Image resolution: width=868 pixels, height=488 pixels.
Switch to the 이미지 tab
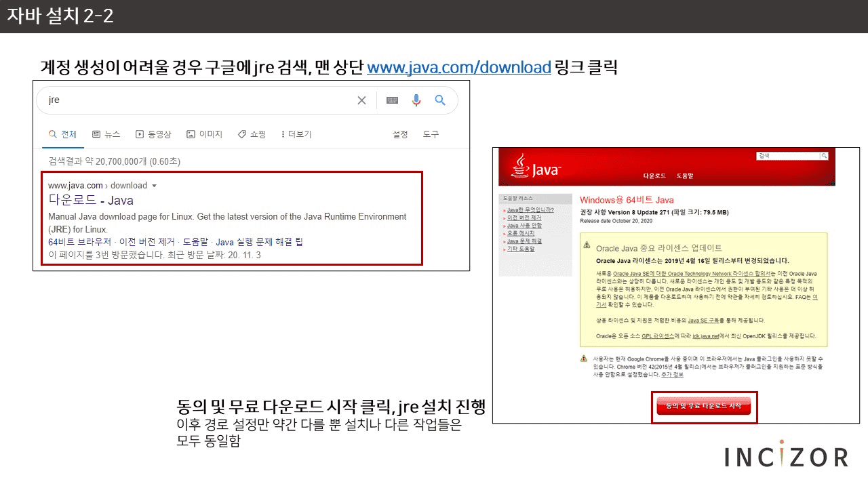click(204, 134)
